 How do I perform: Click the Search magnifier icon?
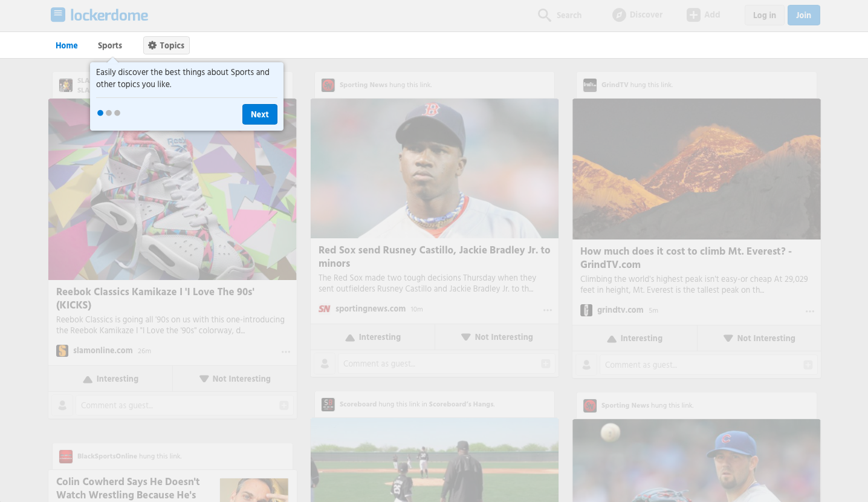(x=545, y=15)
